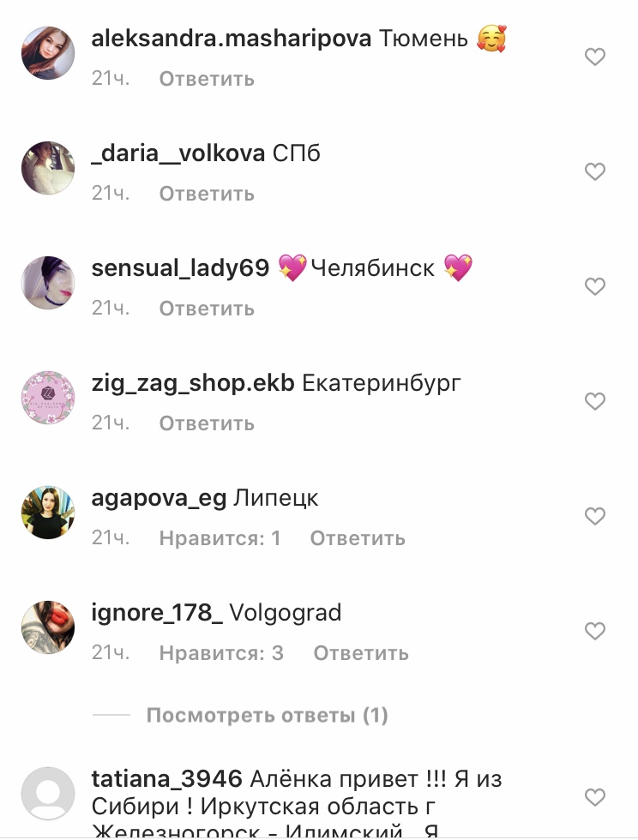View likes on agapova_eg's comment (Нравится: 1)
The width and height of the screenshot is (638, 840).
pos(220,538)
